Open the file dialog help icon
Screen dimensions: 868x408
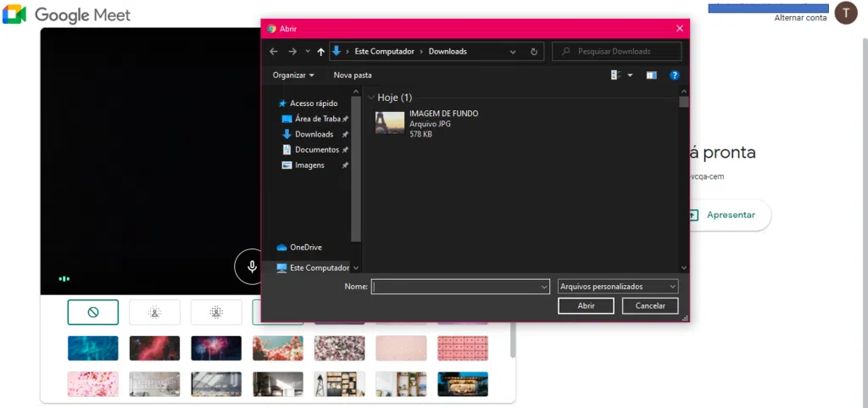pos(675,75)
